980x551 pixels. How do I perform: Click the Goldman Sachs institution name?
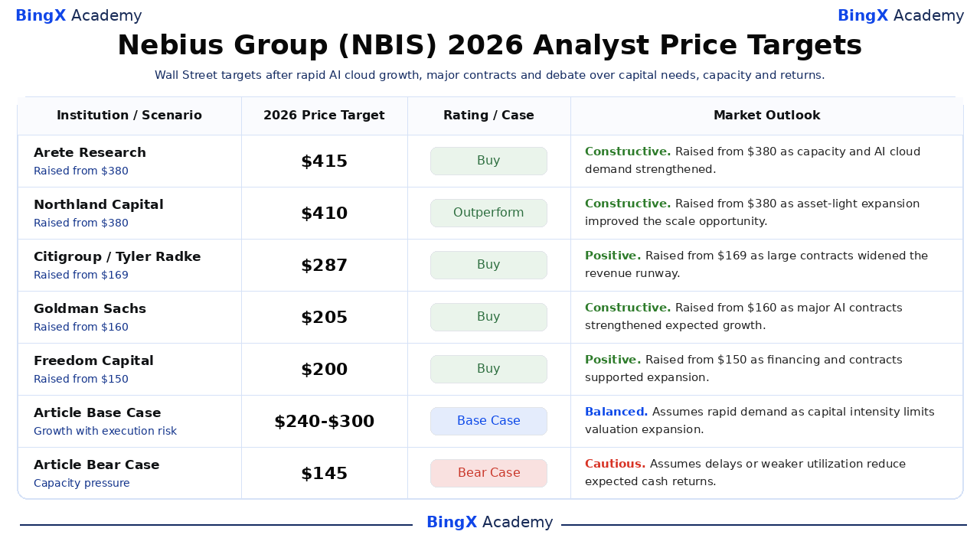90,309
